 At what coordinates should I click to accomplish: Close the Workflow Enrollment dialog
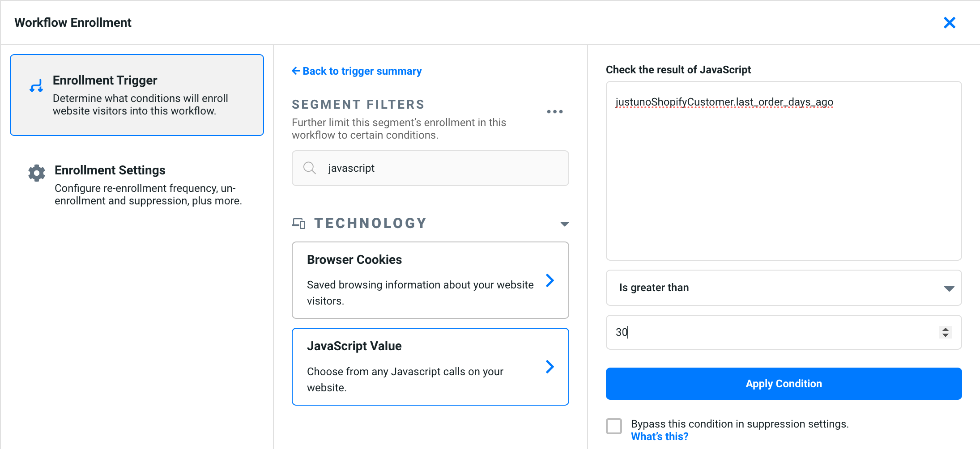(x=949, y=23)
